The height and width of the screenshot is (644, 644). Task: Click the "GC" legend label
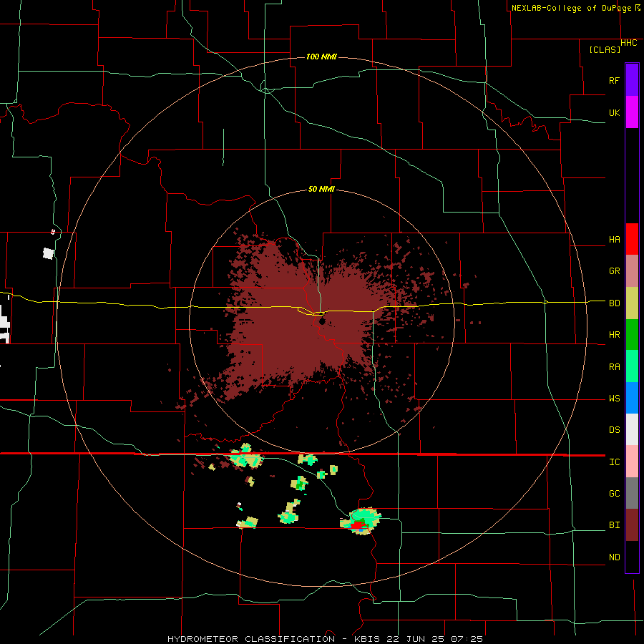pyautogui.click(x=614, y=494)
